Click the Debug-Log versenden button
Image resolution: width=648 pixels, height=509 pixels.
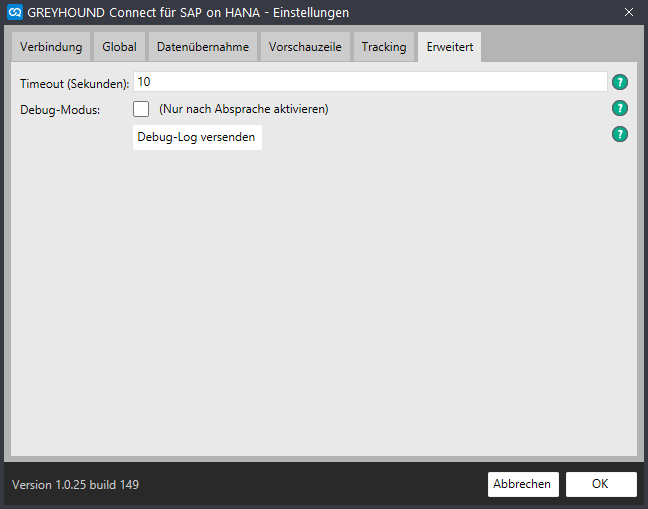click(197, 137)
